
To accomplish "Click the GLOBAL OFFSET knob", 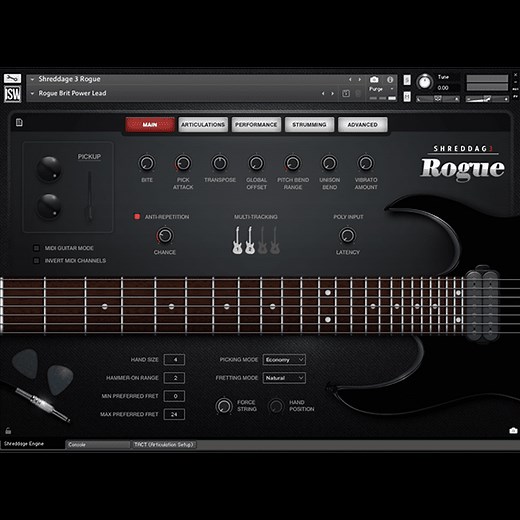I will pos(256,163).
